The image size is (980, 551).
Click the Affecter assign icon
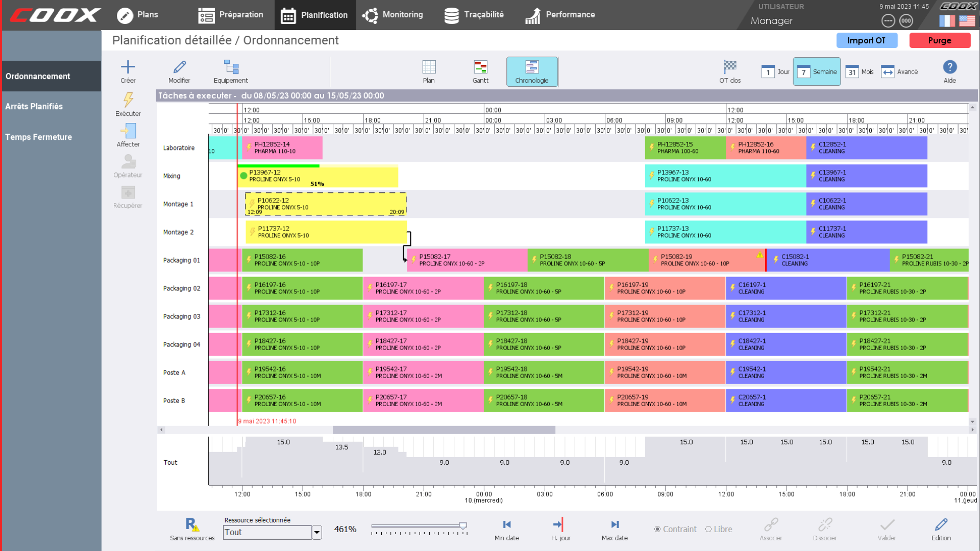(128, 131)
